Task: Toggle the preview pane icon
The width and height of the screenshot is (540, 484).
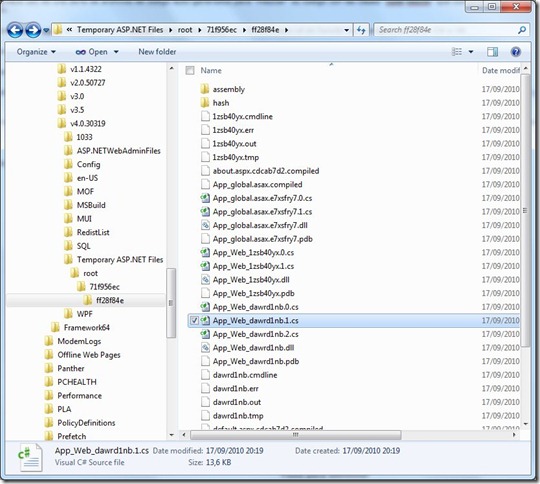Action: 492,52
